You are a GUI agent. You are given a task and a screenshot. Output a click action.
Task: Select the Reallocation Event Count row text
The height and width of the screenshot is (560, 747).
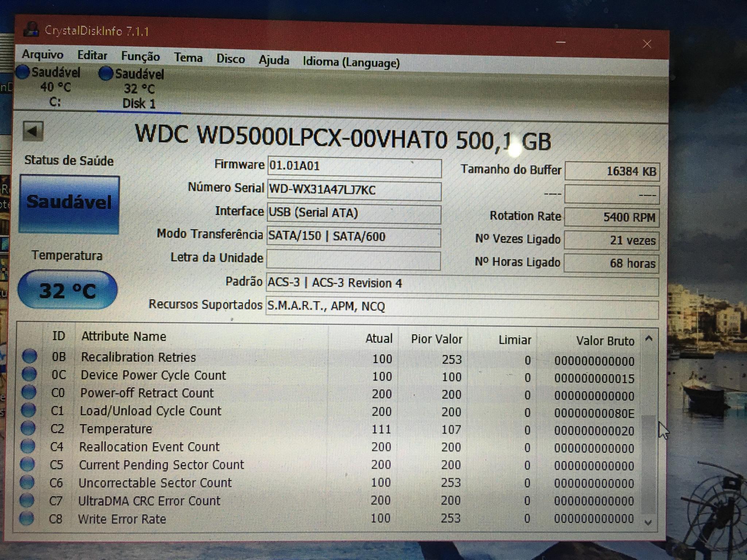(150, 447)
